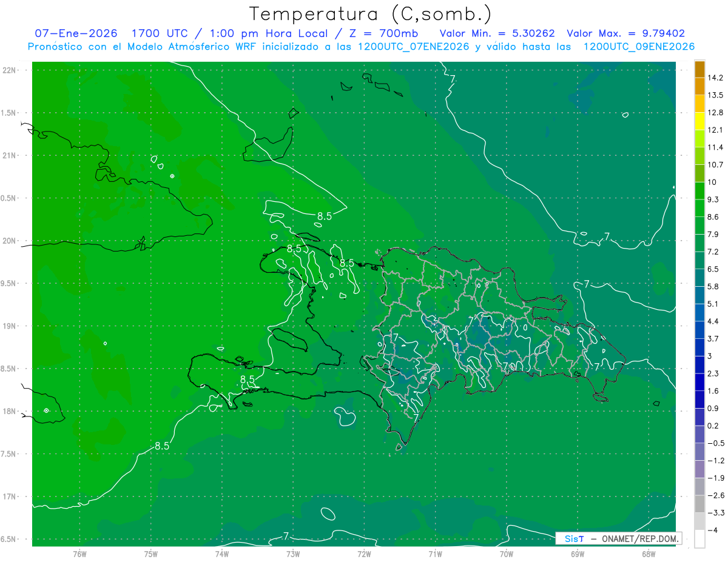Click the 2.3 value on the color scale
728x562 pixels.
[713, 373]
